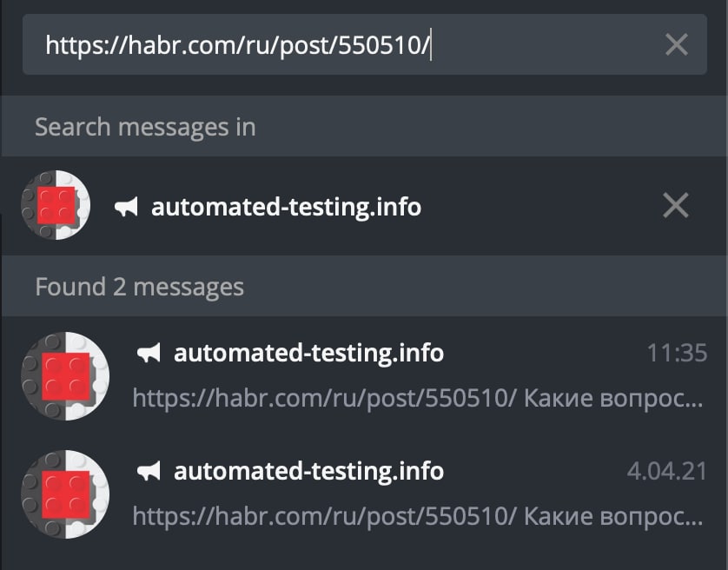
Task: Click the channel title in the 4.04.21 result
Action: pos(308,471)
